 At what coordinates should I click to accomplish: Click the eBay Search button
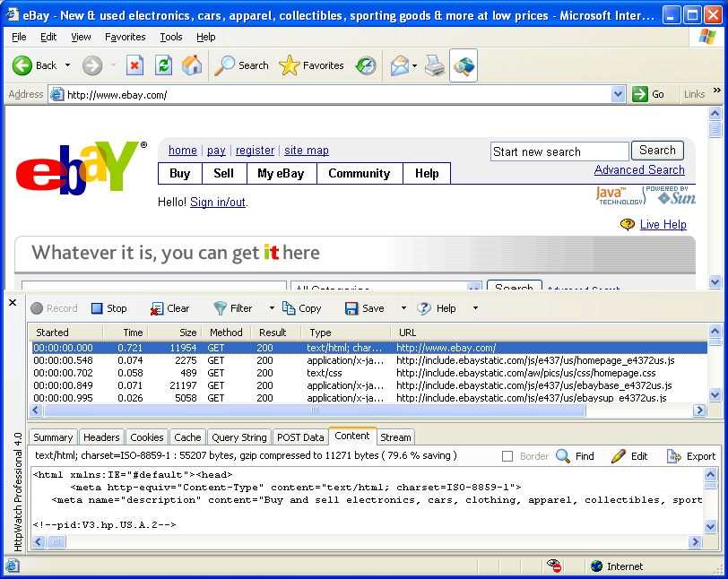(657, 151)
